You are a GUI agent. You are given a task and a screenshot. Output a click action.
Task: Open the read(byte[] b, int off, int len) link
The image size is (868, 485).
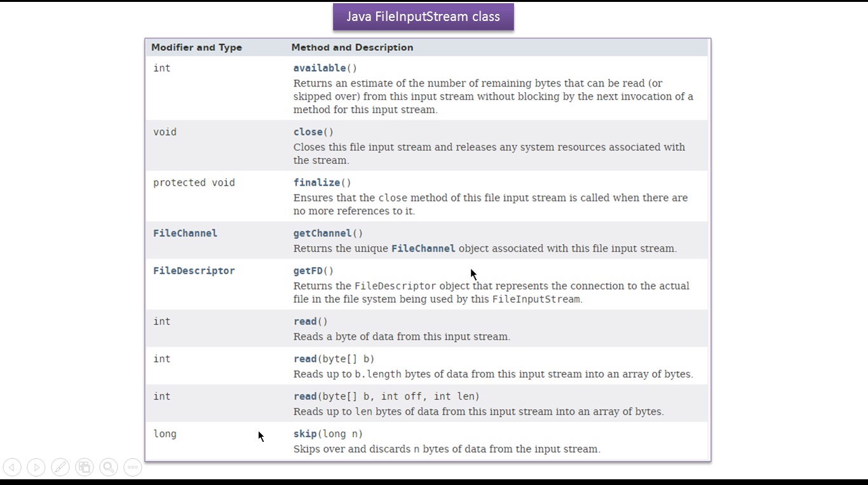pyautogui.click(x=305, y=396)
